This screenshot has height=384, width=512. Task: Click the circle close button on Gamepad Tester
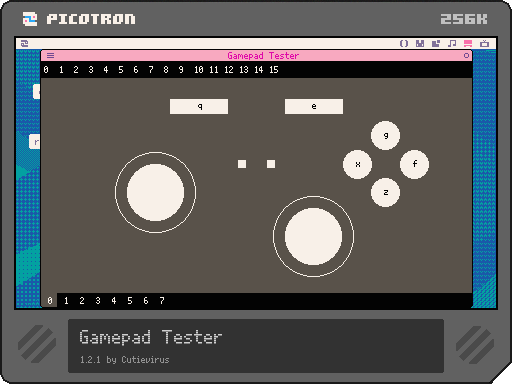(x=466, y=55)
